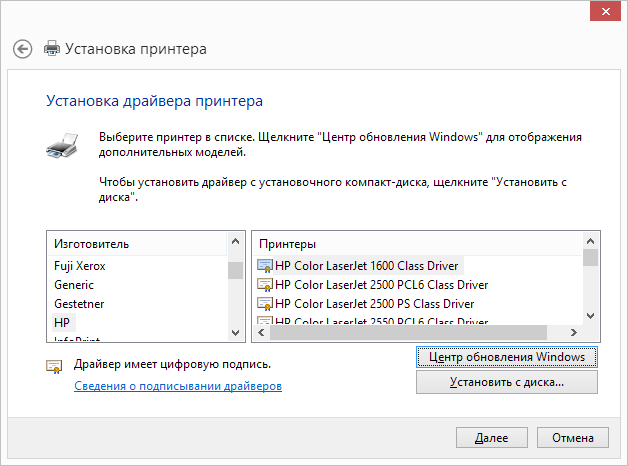Click the digital signature certificate icon
This screenshot has width=628, height=466.
[54, 366]
